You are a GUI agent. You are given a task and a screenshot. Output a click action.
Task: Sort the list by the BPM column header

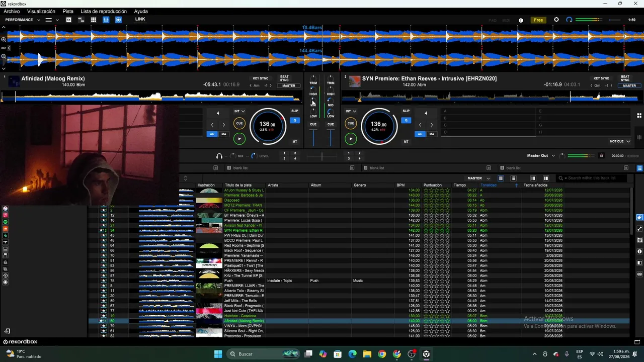(400, 185)
